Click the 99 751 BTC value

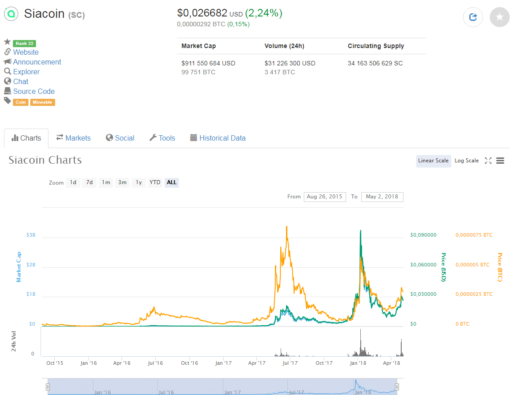[x=198, y=72]
